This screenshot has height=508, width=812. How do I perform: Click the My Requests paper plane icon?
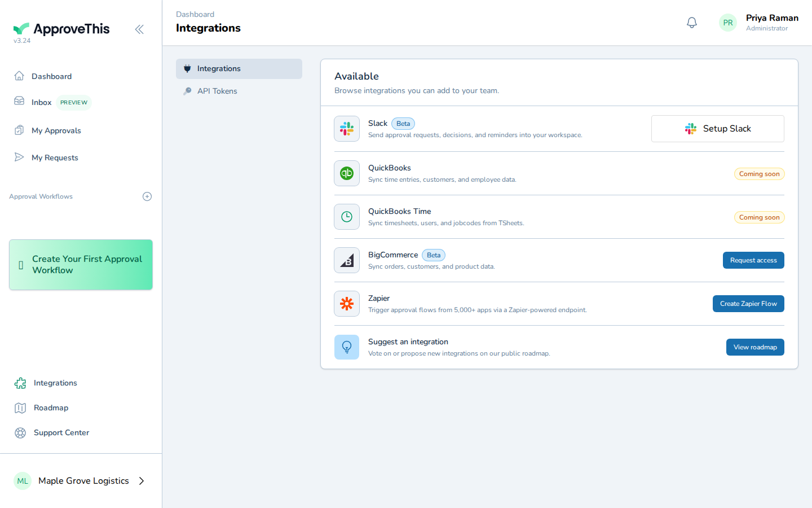(x=19, y=157)
